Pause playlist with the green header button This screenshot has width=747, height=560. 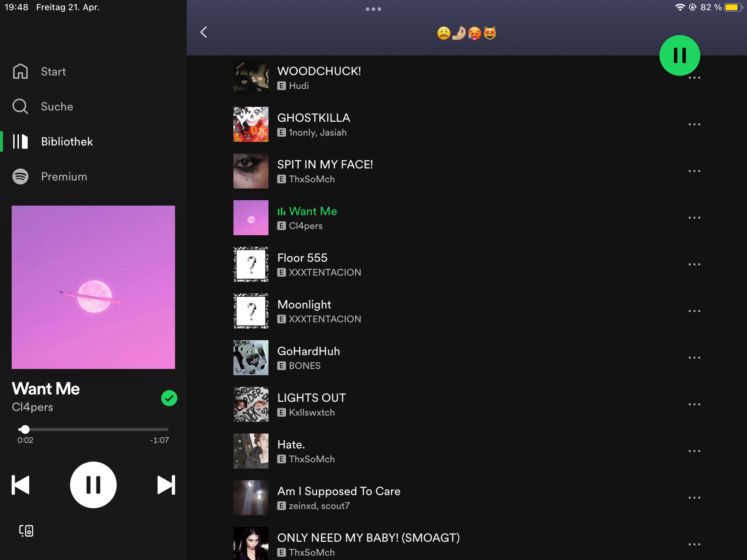[679, 56]
